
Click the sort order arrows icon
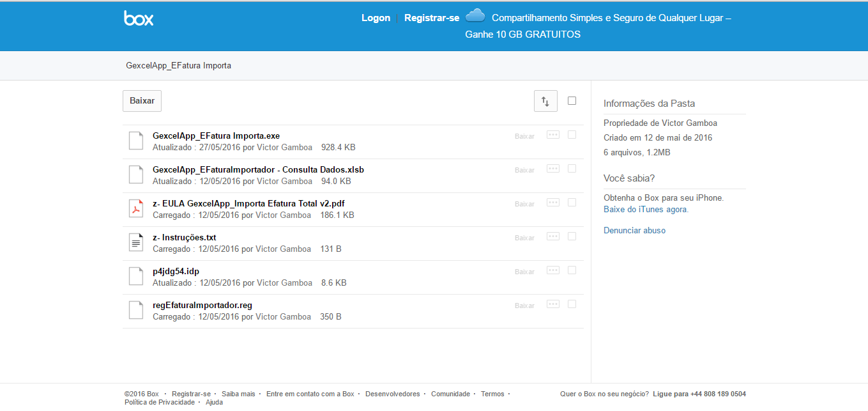pos(545,101)
